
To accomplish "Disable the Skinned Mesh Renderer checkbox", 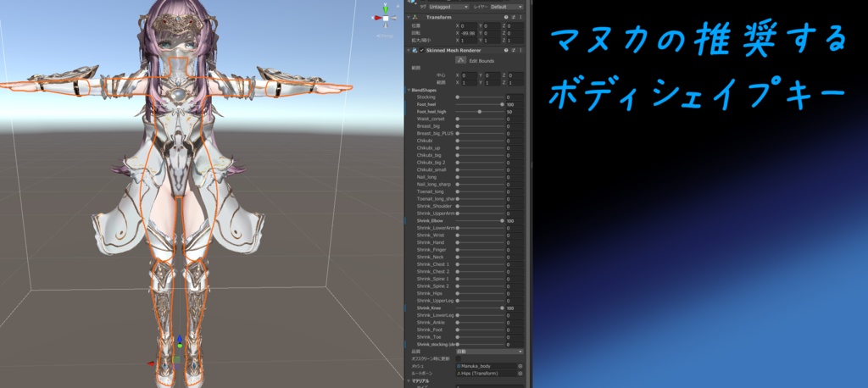I will pos(422,50).
